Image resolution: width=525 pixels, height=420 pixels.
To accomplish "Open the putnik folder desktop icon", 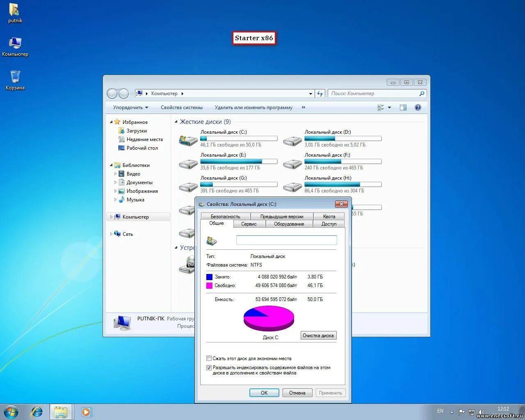I will click(x=15, y=13).
